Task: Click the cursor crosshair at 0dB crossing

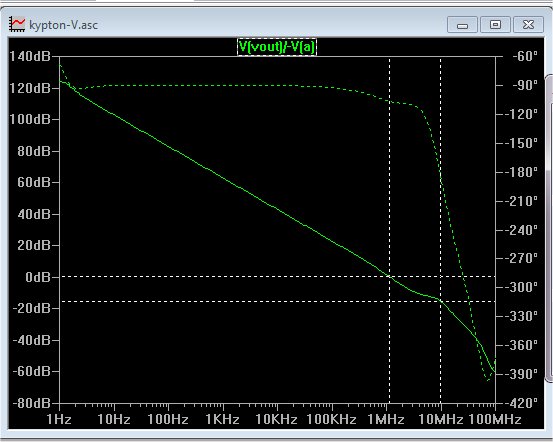Action: [x=389, y=277]
